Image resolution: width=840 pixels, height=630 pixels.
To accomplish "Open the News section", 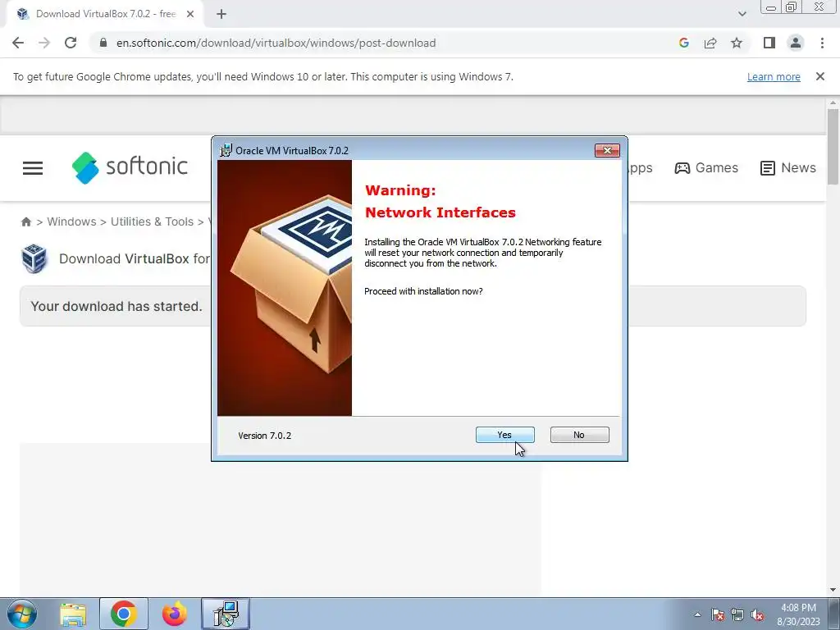I will click(x=788, y=167).
